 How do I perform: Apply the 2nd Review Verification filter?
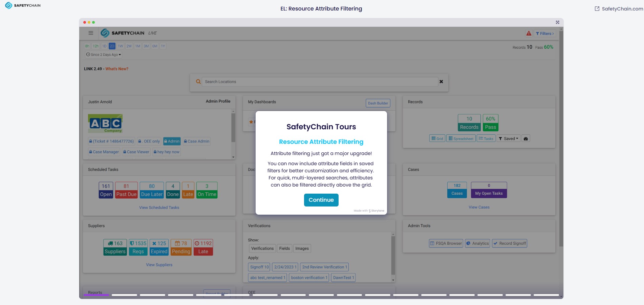coord(324,267)
